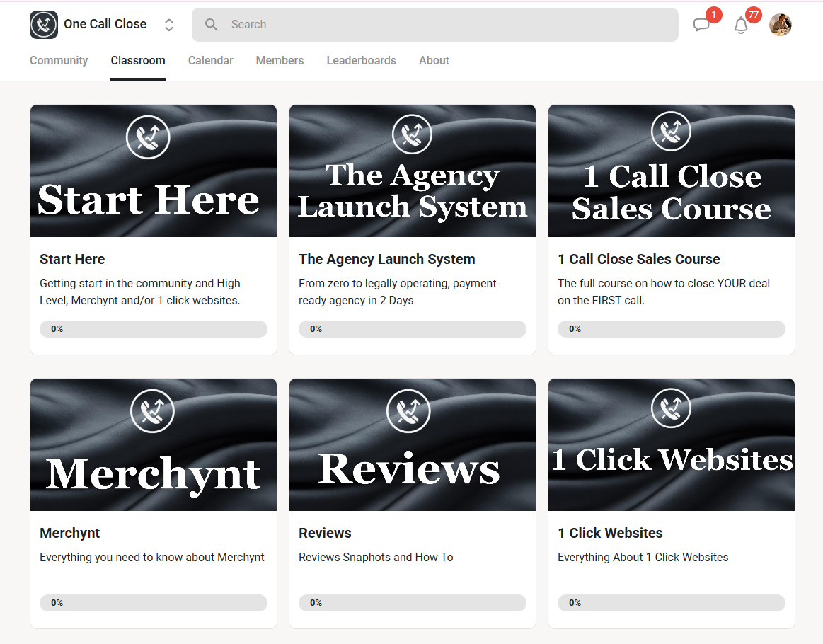
Task: Click the "From zero to legally operating" description
Action: coord(399,292)
